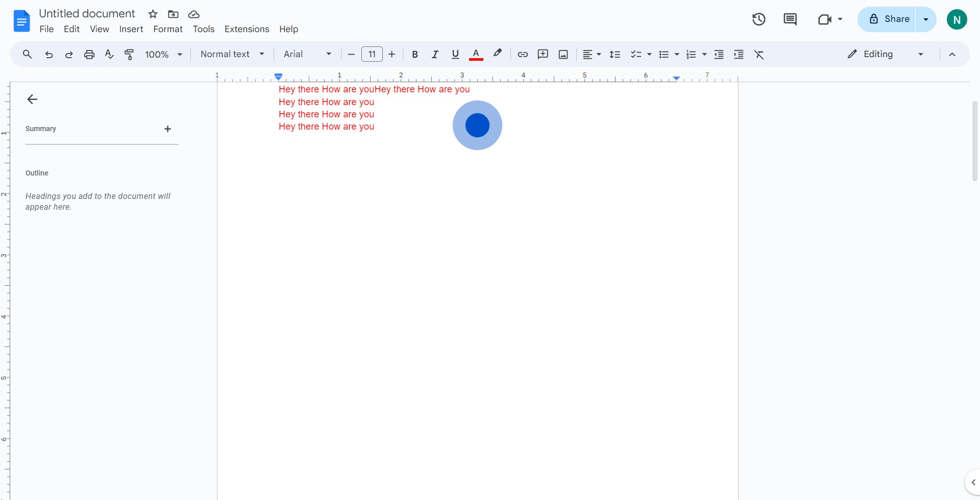Open the Google account avatar N
Screen dimensions: 980x500
(957, 19)
